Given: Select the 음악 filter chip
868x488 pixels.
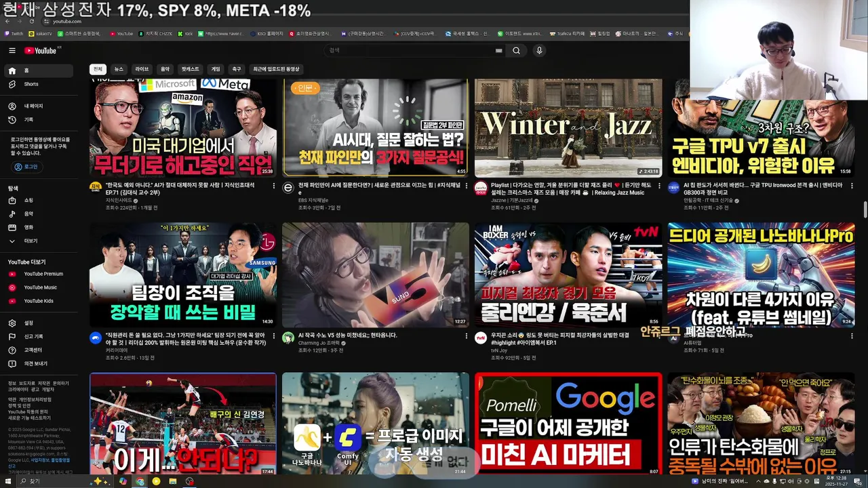Looking at the screenshot, I should click(165, 69).
